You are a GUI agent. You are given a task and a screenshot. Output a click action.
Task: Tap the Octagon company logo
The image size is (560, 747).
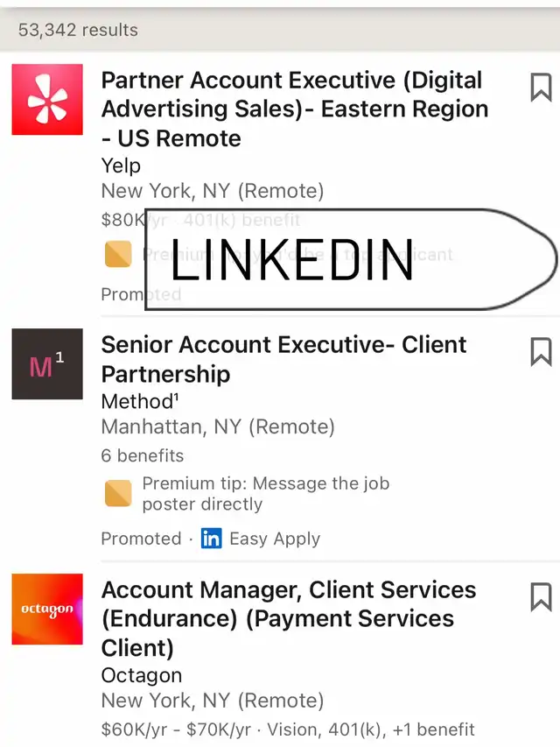pos(47,610)
